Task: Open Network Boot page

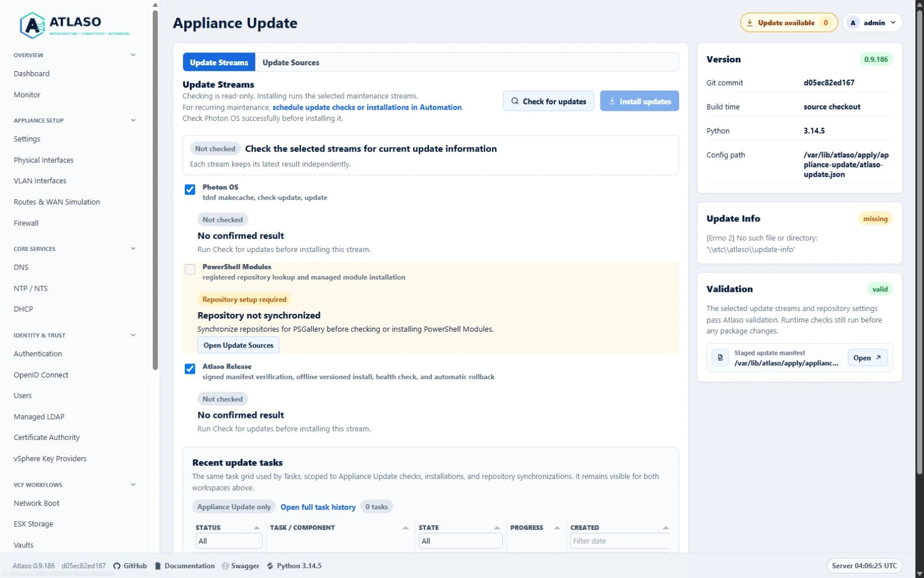Action: click(36, 503)
